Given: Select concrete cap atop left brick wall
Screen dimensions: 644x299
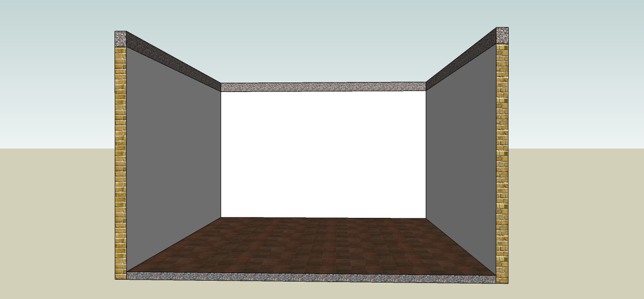Looking at the screenshot, I should pos(121,38).
